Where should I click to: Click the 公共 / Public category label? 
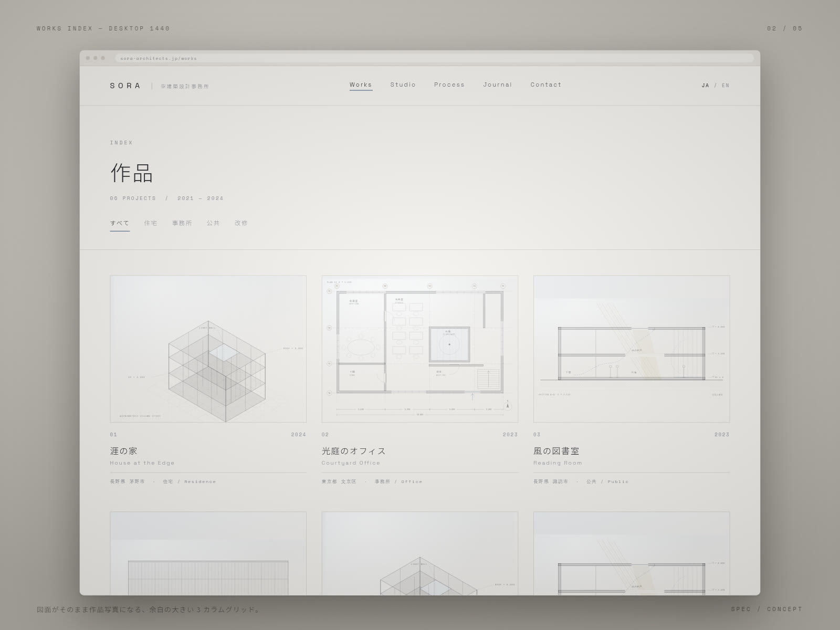(607, 481)
